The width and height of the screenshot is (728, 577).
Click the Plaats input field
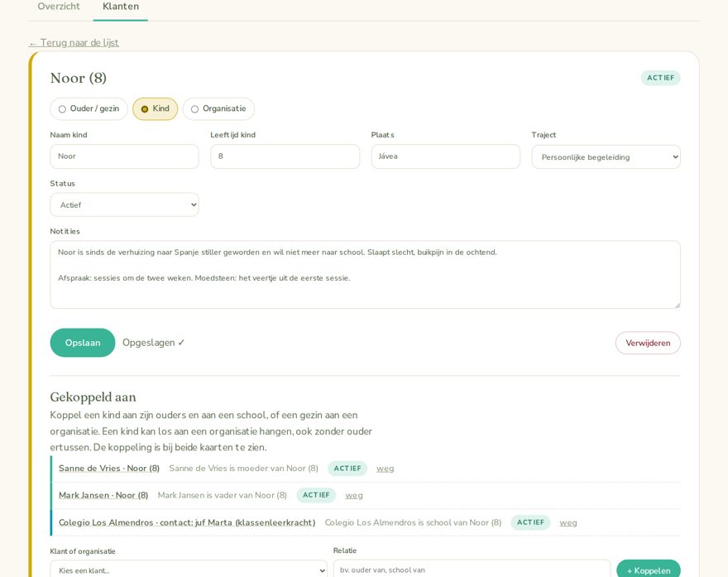tap(446, 156)
